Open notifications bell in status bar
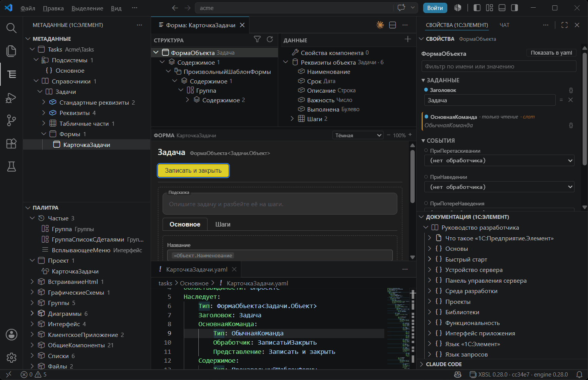The height and width of the screenshot is (380, 588). [579, 375]
